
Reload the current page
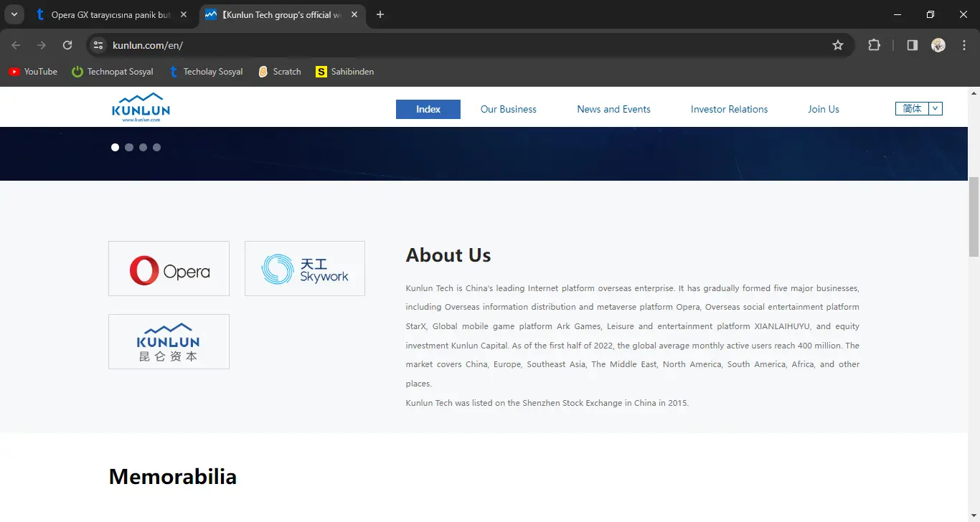pyautogui.click(x=67, y=45)
